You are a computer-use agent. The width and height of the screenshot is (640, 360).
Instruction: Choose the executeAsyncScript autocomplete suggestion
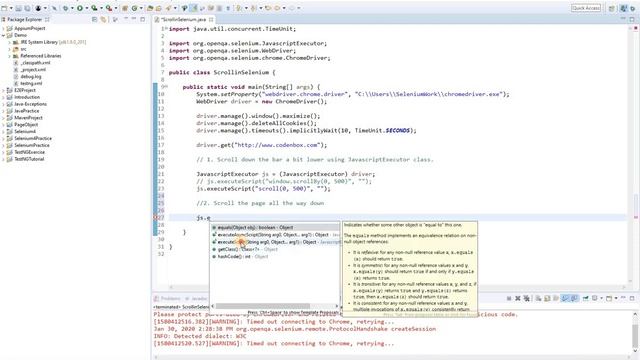[x=275, y=235]
